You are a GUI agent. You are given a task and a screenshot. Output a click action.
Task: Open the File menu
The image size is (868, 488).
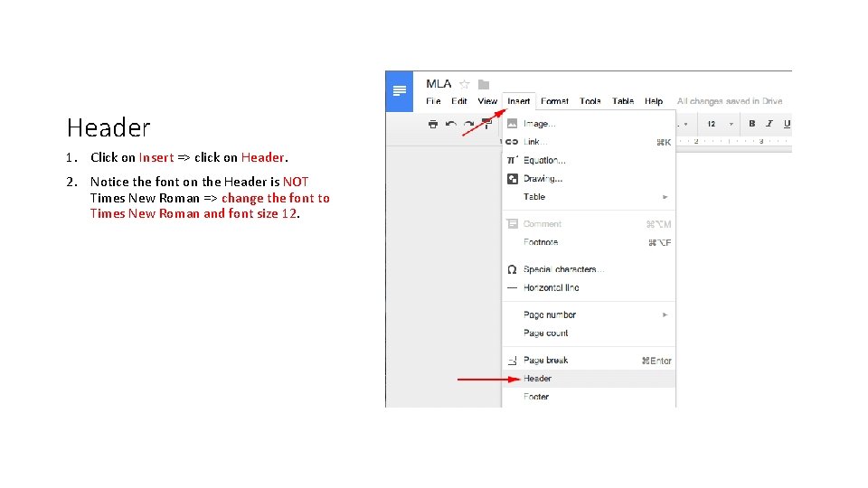pos(433,101)
